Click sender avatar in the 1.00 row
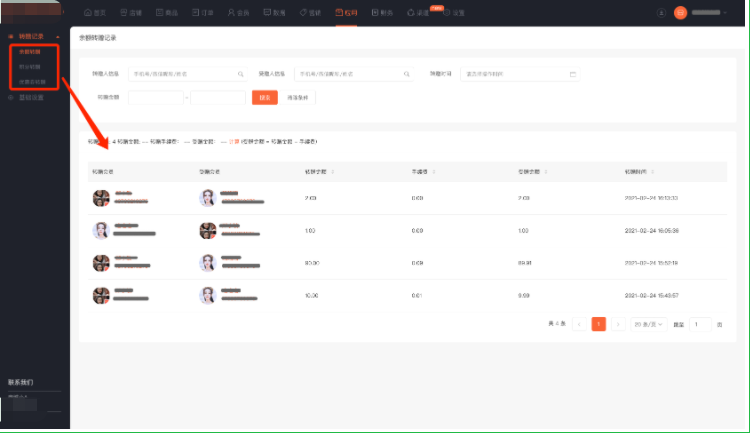The height and width of the screenshot is (435, 755). [101, 231]
